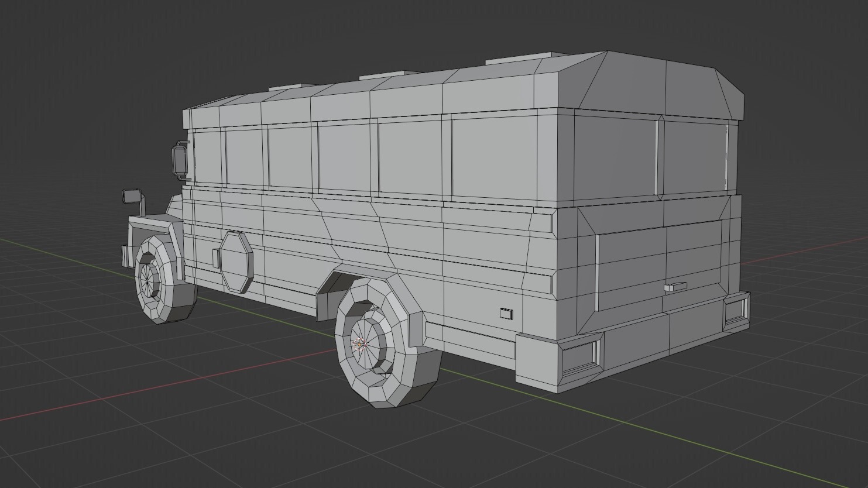This screenshot has height=488, width=868.
Task: Select the upper side mirror by the windows
Action: (x=181, y=160)
